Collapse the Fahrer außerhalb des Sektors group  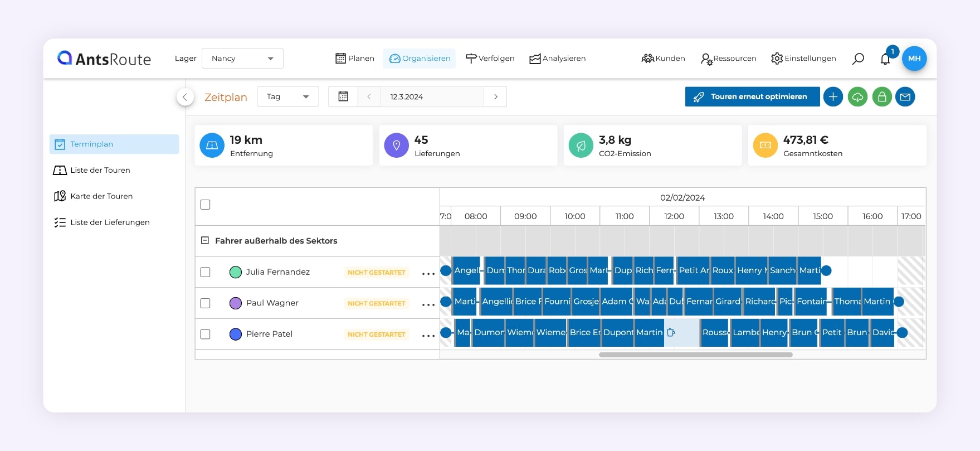(205, 241)
